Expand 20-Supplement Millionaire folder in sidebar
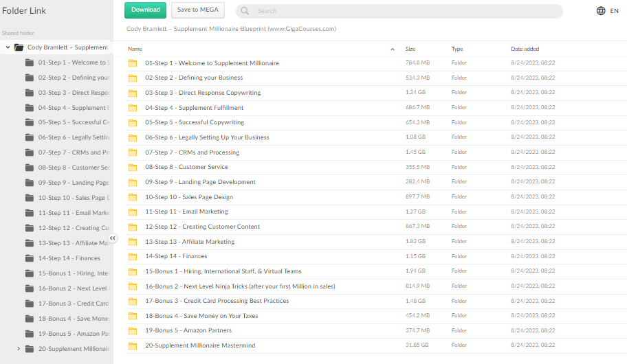This screenshot has width=627, height=364. click(19, 349)
